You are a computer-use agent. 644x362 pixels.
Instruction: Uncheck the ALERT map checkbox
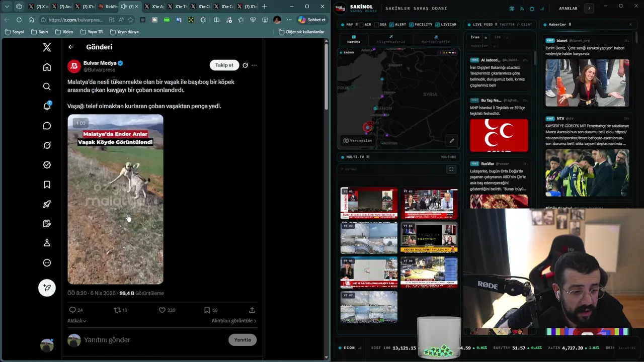(391, 24)
